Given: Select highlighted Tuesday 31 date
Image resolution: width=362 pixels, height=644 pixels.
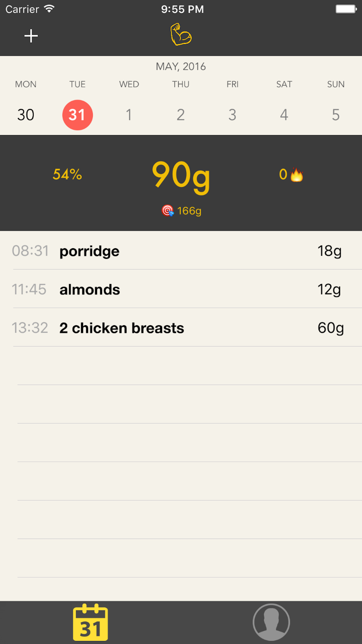Looking at the screenshot, I should 77,115.
